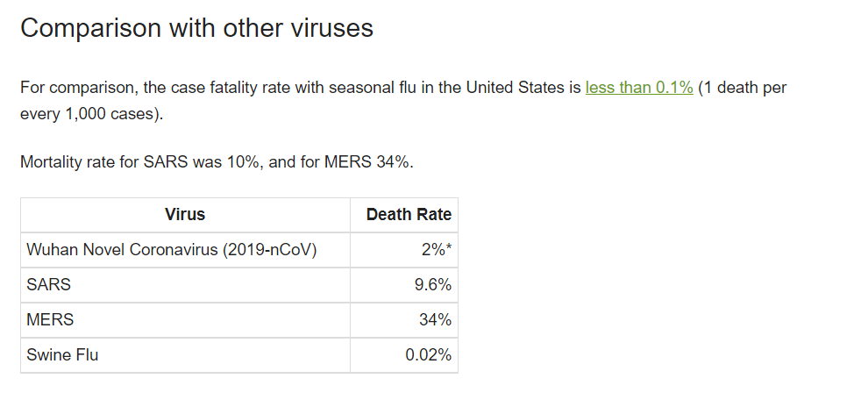Image resolution: width=868 pixels, height=414 pixels.
Task: Click the 9.6% death rate cell
Action: (404, 285)
